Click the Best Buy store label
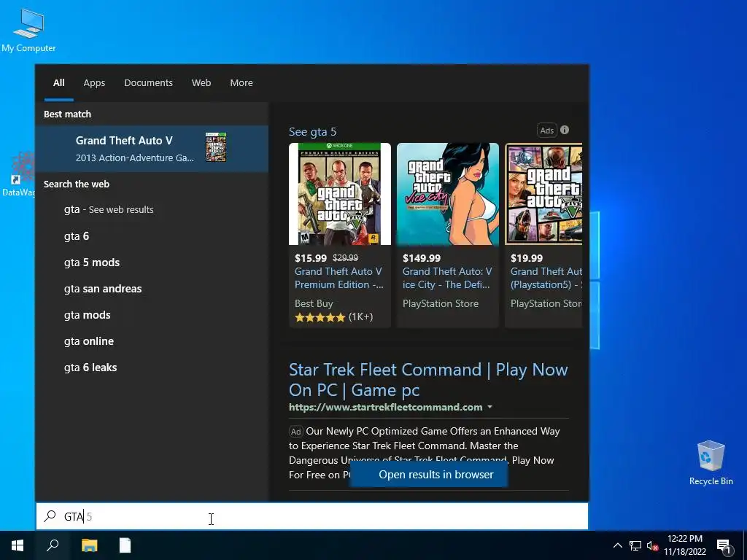Image resolution: width=747 pixels, height=560 pixels. [314, 303]
